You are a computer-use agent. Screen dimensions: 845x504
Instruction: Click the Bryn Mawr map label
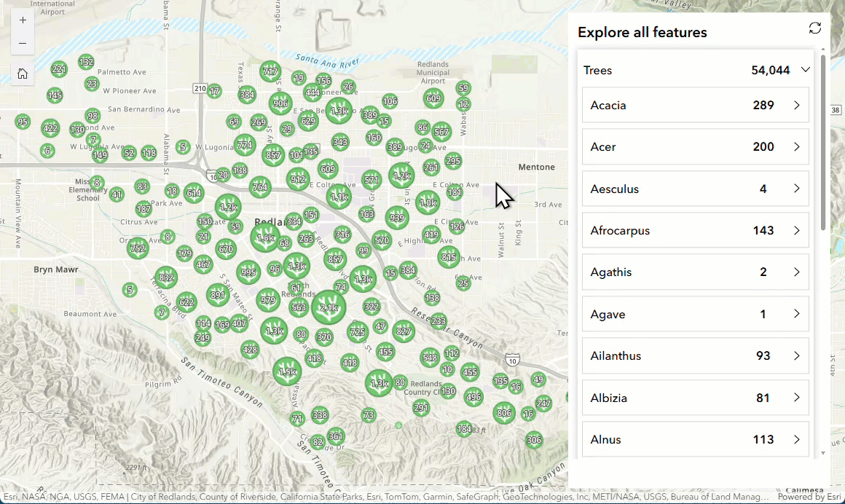(56, 269)
